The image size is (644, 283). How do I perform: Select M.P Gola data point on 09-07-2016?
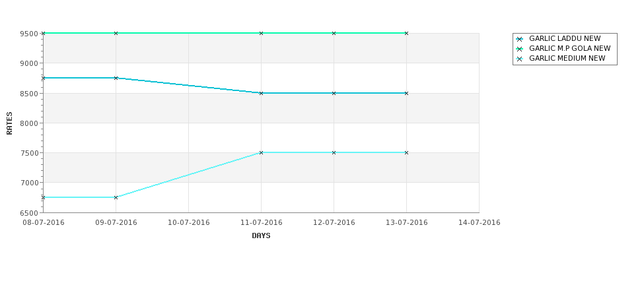[x=116, y=33]
